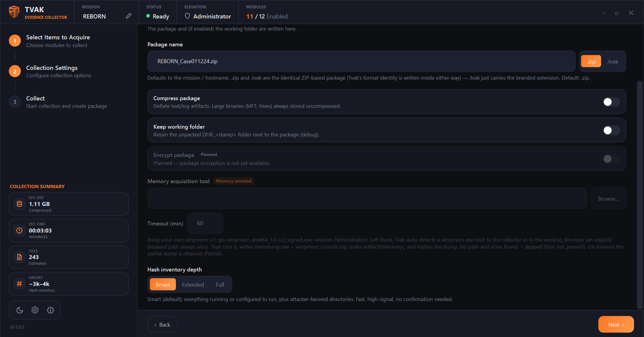Maximize the TVAK window
The image size is (644, 337).
(617, 13)
